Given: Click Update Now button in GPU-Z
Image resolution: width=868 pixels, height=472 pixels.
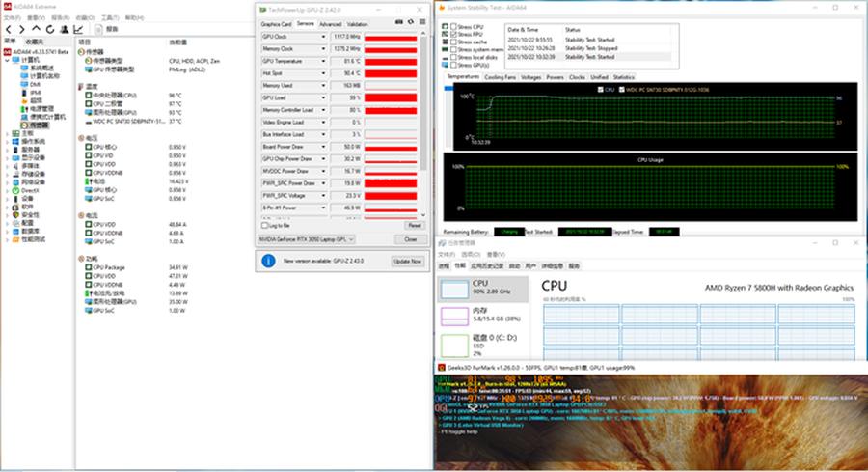Looking at the screenshot, I should [x=408, y=261].
